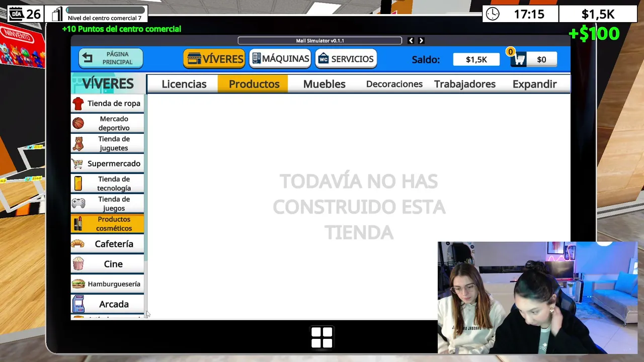Click the shopping cart icon beside Supermercado

click(77, 163)
